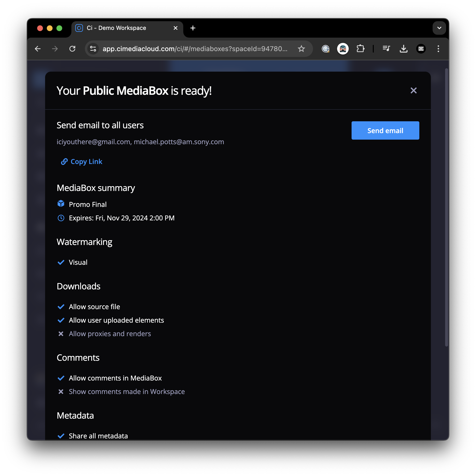Click the Share all metadata checkmark
The width and height of the screenshot is (476, 476).
pos(61,436)
